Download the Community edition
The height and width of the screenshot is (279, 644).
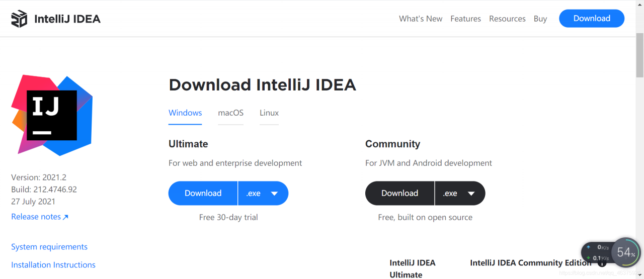399,194
